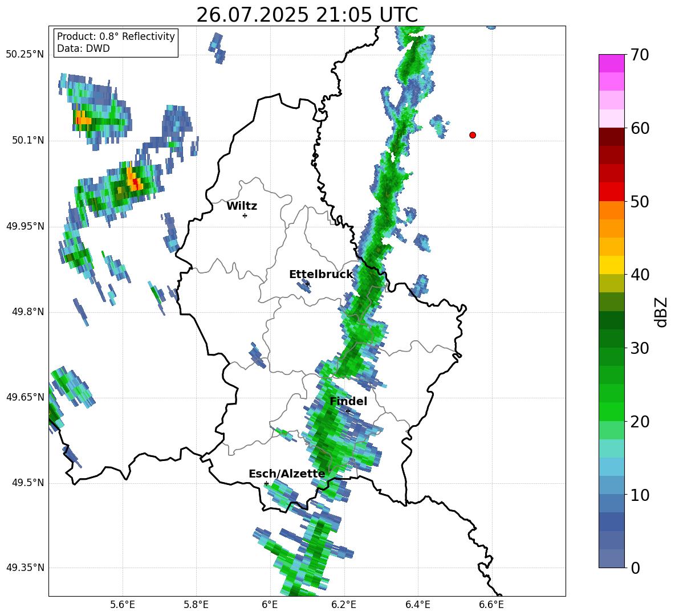Click the Findel cross marker

pos(348,411)
